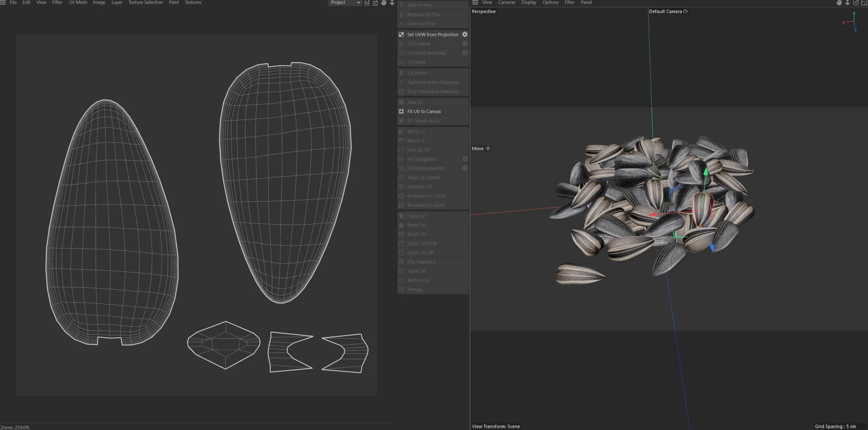Open the top-left hamburger menu
Image resolution: width=868 pixels, height=430 pixels.
tap(3, 3)
